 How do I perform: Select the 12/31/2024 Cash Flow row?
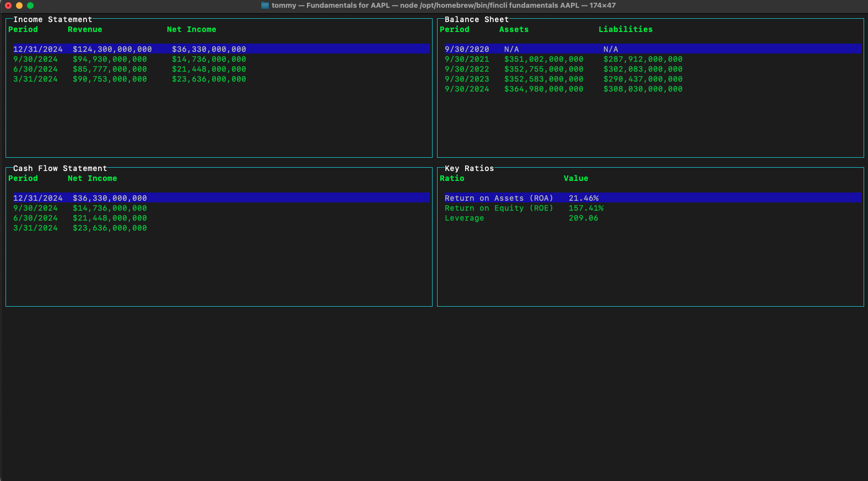click(221, 198)
